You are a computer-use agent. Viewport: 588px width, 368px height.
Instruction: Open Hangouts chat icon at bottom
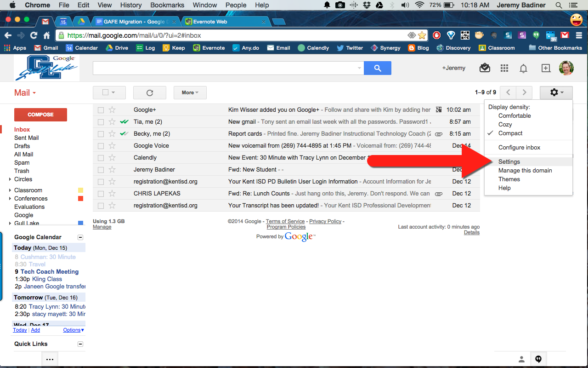538,359
